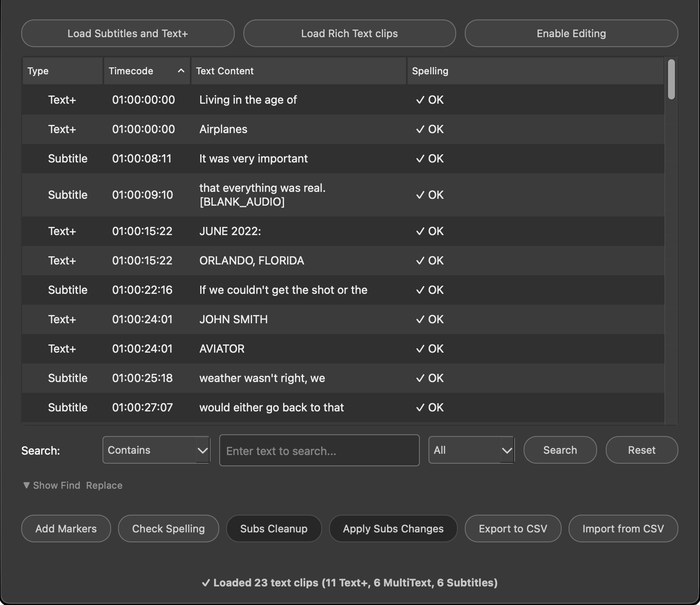Select 'that everything was real.' subtitle row
This screenshot has height=605, width=700.
(x=343, y=195)
